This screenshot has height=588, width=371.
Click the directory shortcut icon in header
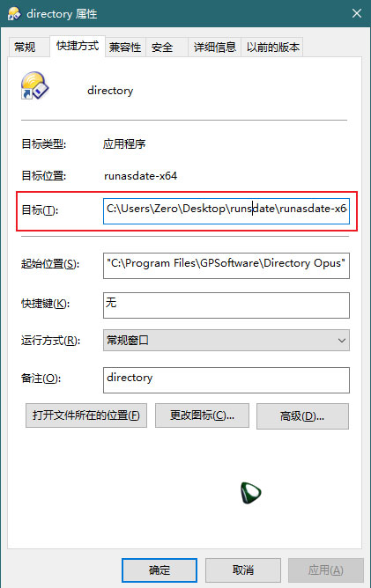click(34, 86)
